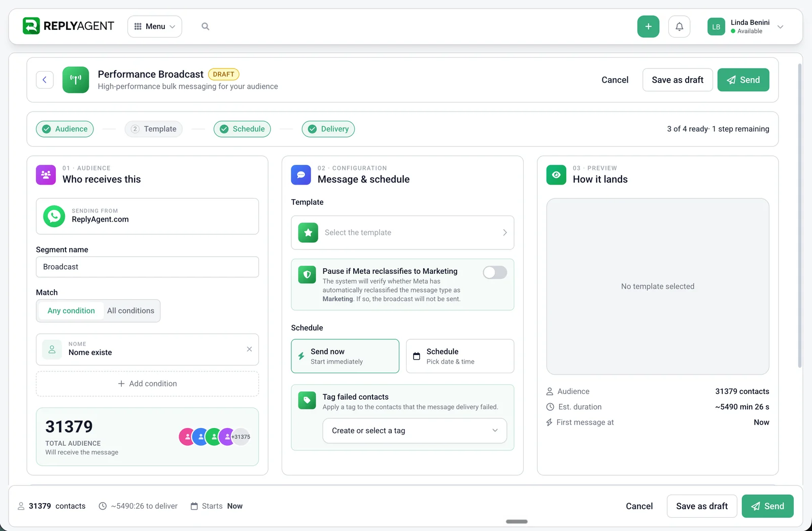Image resolution: width=812 pixels, height=531 pixels.
Task: Click the calendar icon in Schedule option
Action: click(417, 356)
